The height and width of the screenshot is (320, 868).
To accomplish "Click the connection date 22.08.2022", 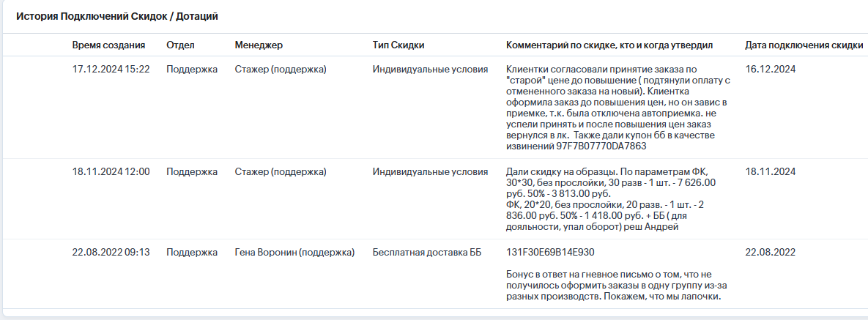I will coord(771,252).
